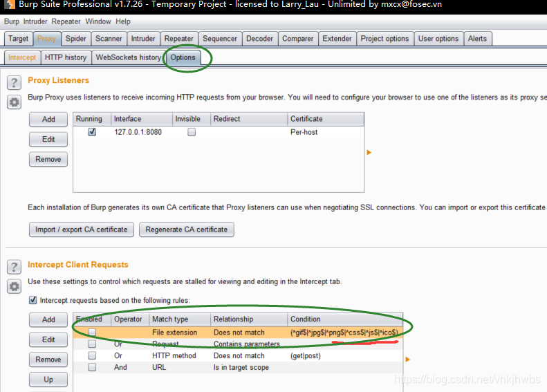This screenshot has width=547, height=392.
Task: Click the Relationship column header
Action: point(249,319)
